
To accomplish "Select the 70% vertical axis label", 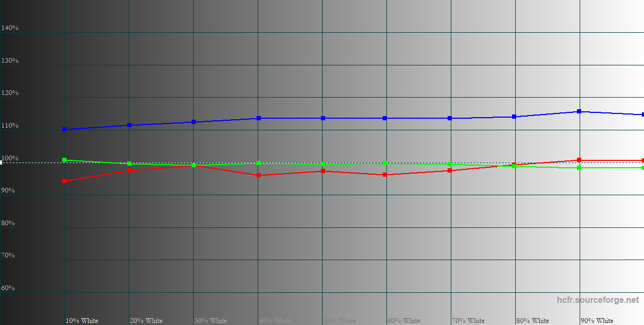I will tap(8, 255).
